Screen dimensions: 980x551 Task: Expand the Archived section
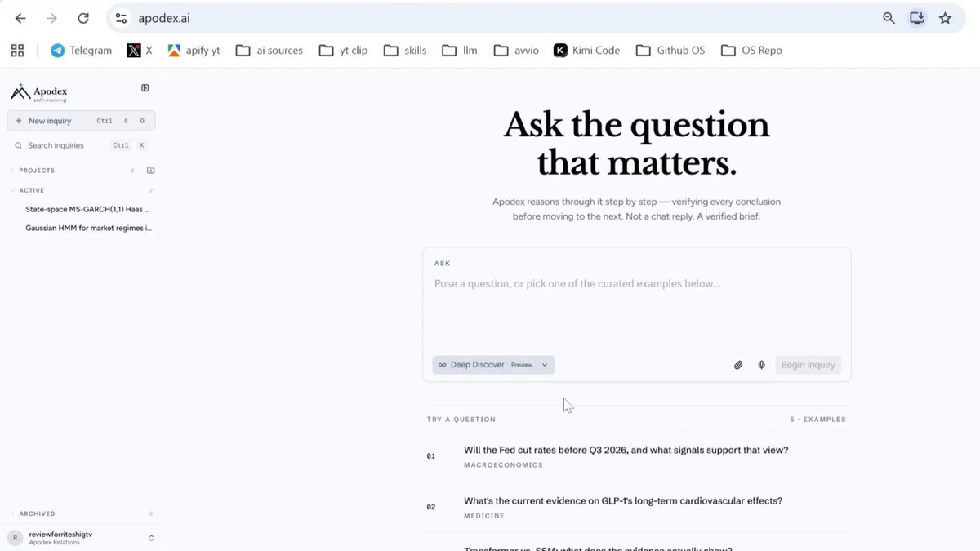coord(37,513)
